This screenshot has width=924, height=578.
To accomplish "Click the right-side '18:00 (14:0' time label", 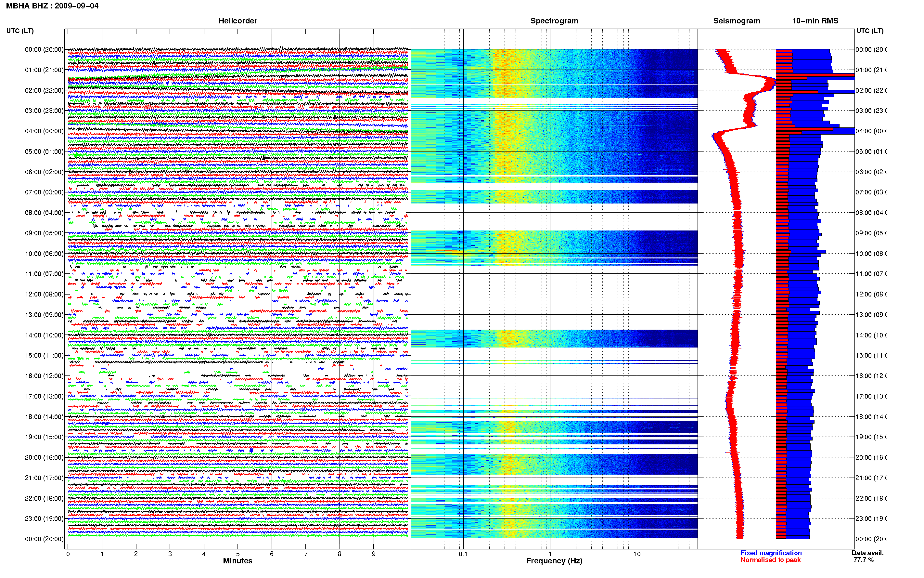I will pyautogui.click(x=871, y=417).
